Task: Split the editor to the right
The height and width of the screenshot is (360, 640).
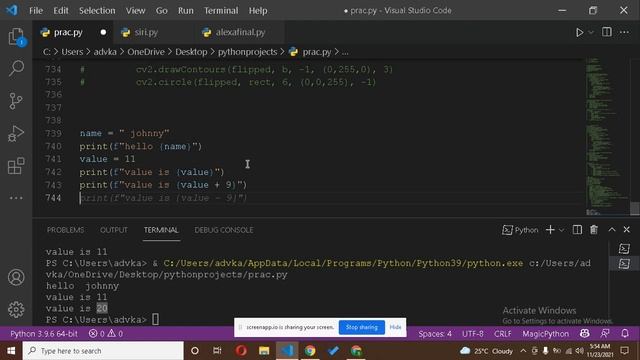Action: (x=607, y=32)
